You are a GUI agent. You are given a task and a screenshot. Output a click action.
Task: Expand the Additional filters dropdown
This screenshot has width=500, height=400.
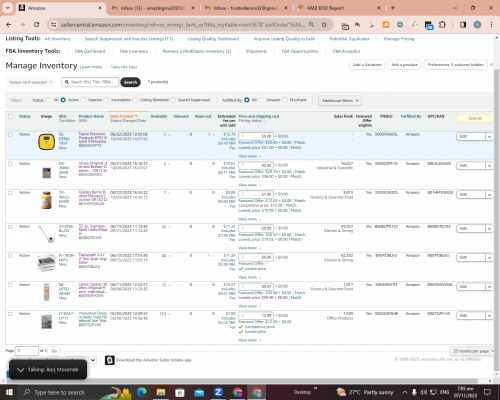[340, 100]
